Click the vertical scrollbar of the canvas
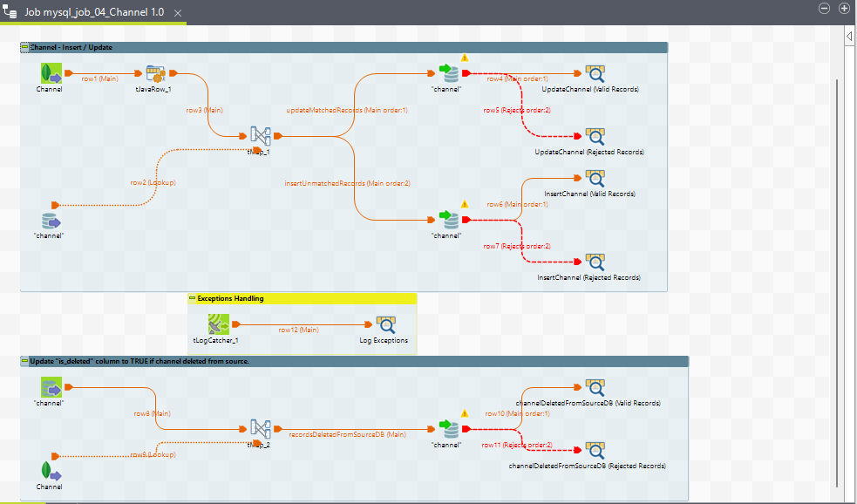 [837, 262]
